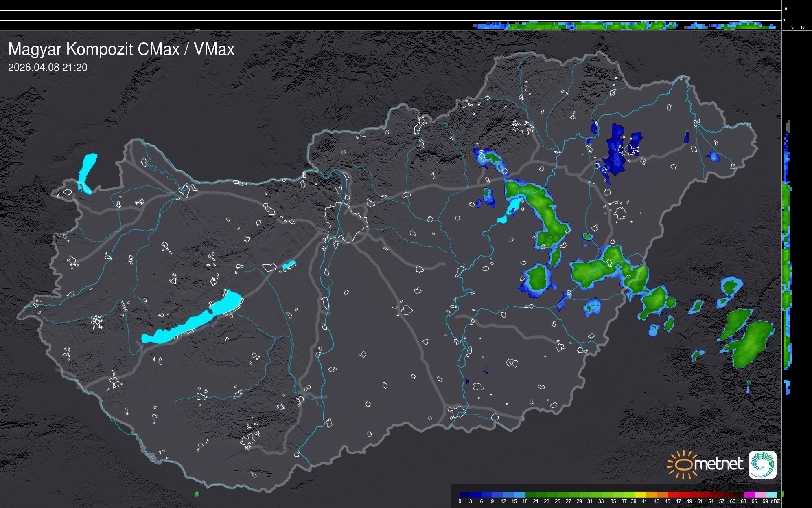The width and height of the screenshot is (812, 508).
Task: Click the 2026.04.08 21:20 timestamp
Action: [x=48, y=68]
